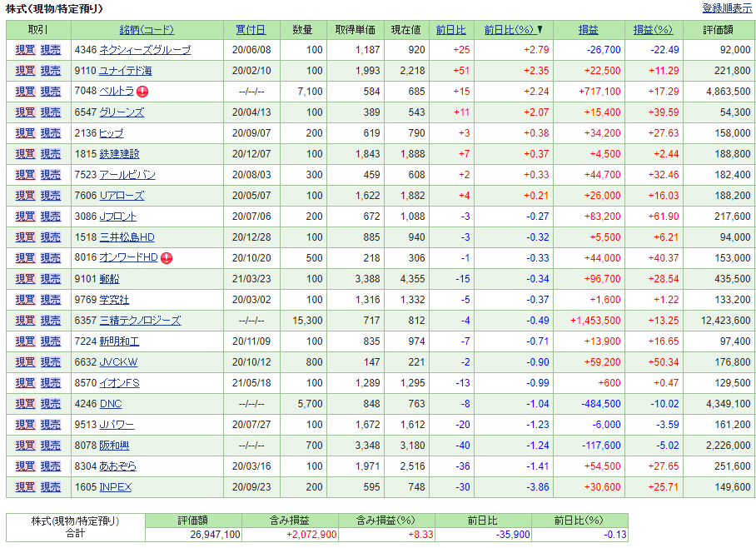Click 現買 in the 学究社 row
The image size is (756, 548).
(x=25, y=299)
